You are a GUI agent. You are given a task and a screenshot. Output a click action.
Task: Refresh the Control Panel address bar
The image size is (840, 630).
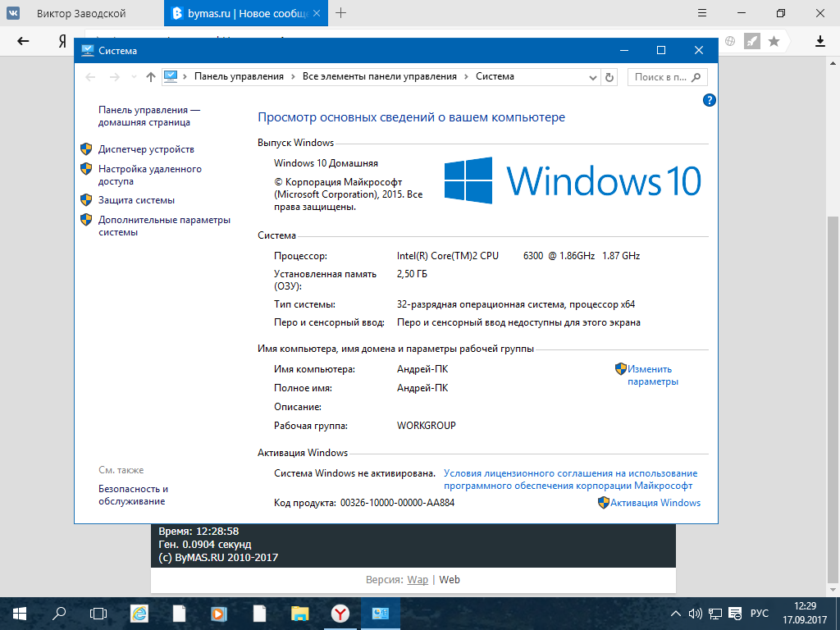[x=609, y=76]
